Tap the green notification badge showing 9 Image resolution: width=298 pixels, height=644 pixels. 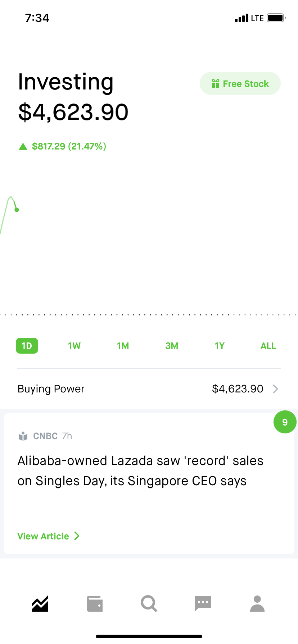click(x=285, y=422)
